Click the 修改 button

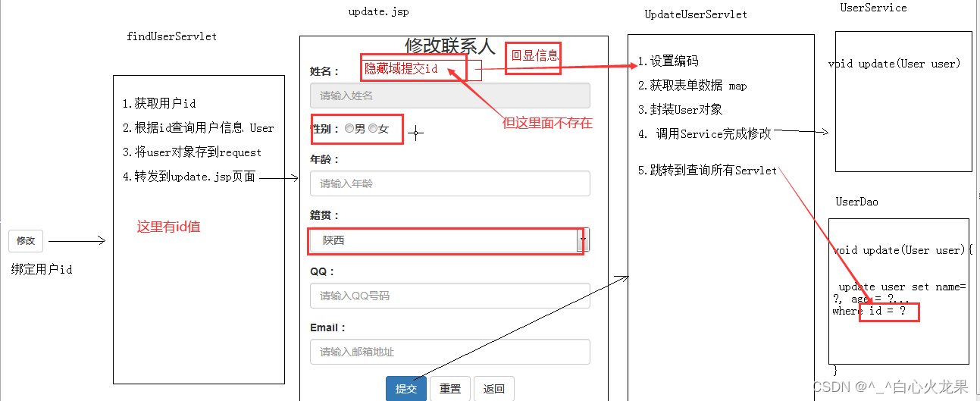pos(26,241)
